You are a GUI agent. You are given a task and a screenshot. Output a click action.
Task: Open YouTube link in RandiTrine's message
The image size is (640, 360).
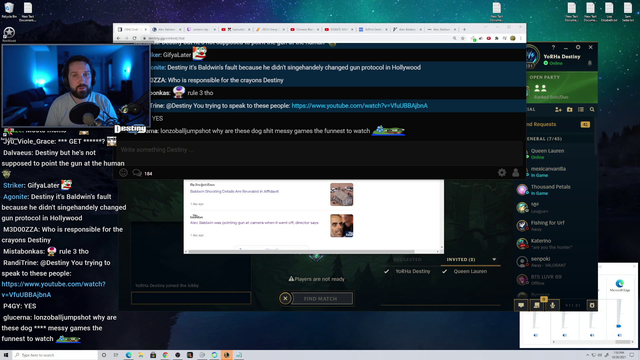tap(360, 106)
